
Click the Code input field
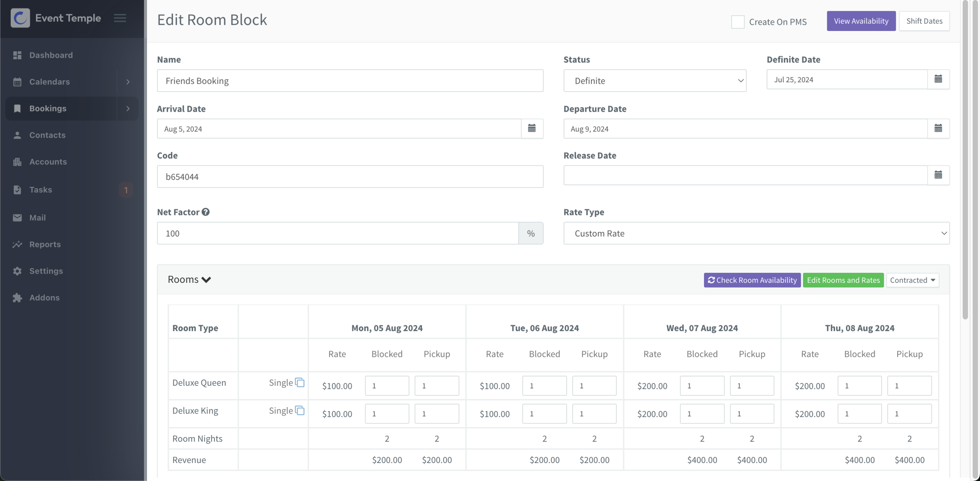350,177
